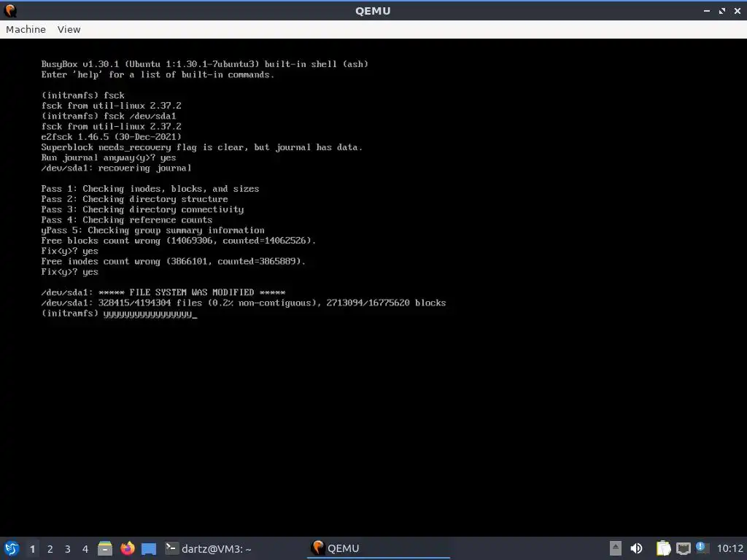
Task: Click the '328415/4194304 files' summary line
Action: coord(244,303)
